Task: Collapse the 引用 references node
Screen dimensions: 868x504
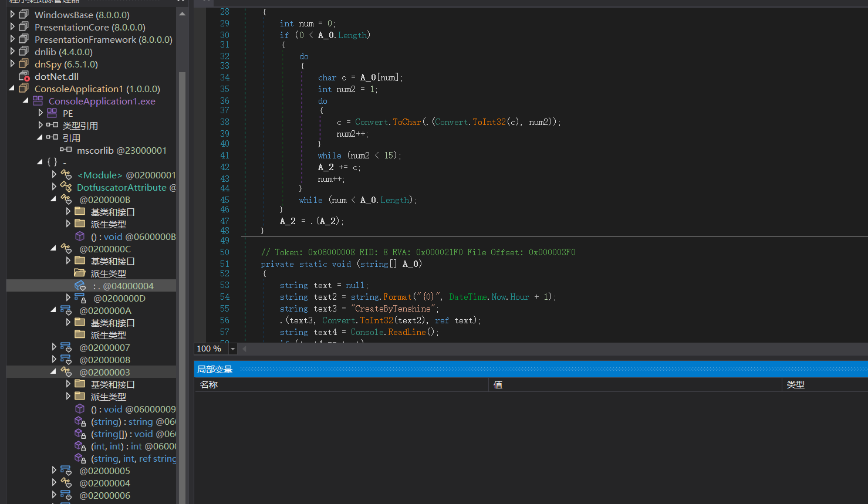Action: (x=40, y=138)
